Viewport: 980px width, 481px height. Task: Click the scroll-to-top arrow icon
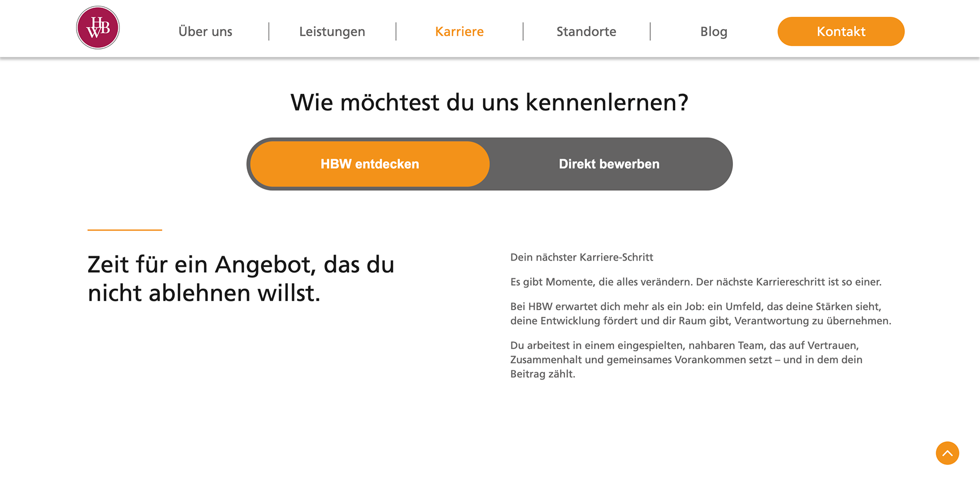(947, 453)
